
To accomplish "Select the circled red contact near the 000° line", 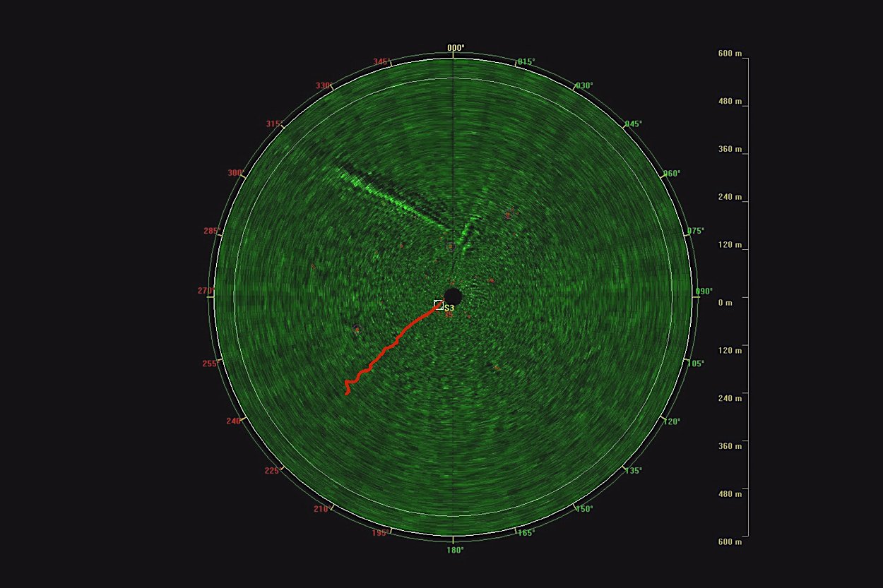I will click(450, 246).
